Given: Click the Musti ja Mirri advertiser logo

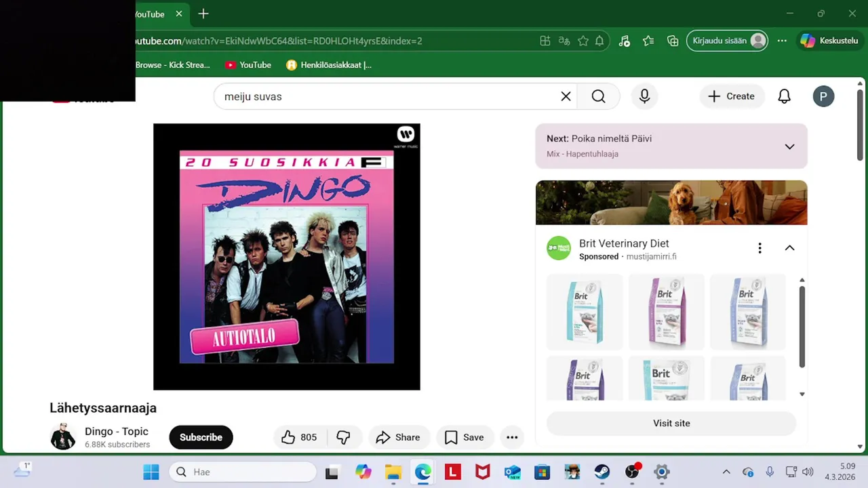Looking at the screenshot, I should click(x=559, y=248).
